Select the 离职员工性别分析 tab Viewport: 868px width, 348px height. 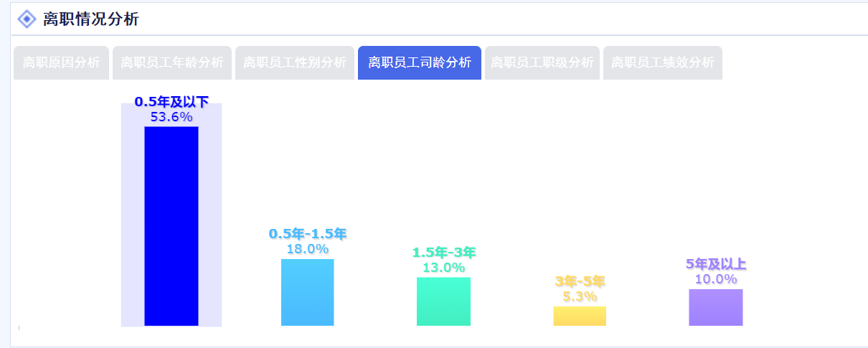click(x=294, y=62)
